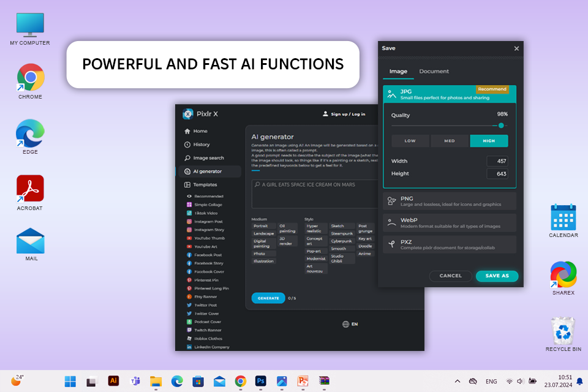The width and height of the screenshot is (588, 392).
Task: Click the Height value field
Action: point(497,174)
